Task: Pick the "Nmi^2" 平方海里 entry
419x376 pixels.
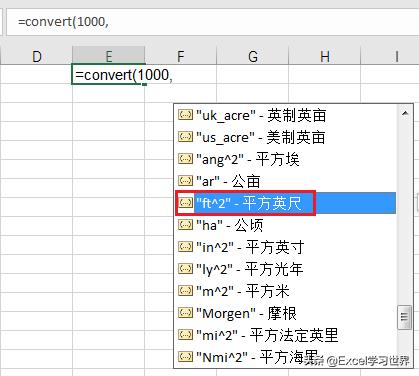Action: 286,357
